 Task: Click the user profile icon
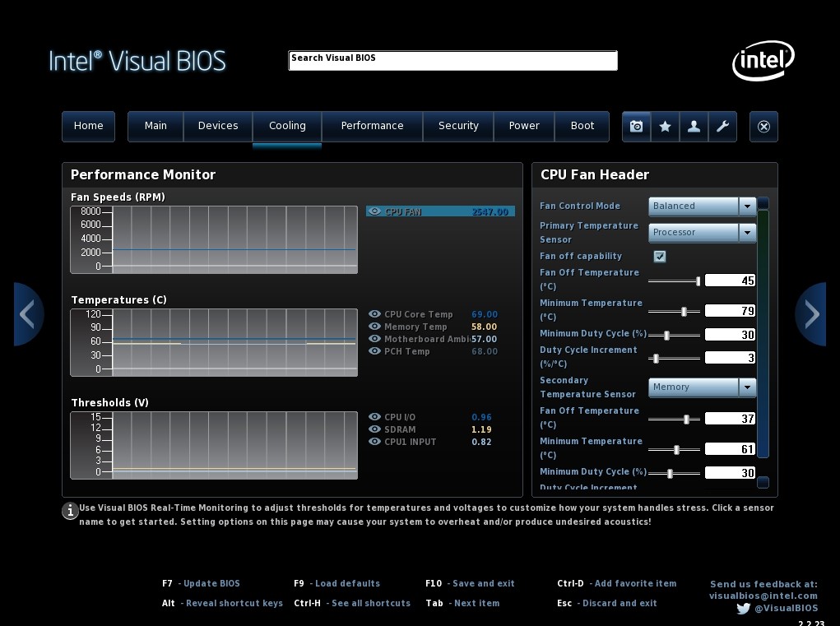click(x=694, y=127)
